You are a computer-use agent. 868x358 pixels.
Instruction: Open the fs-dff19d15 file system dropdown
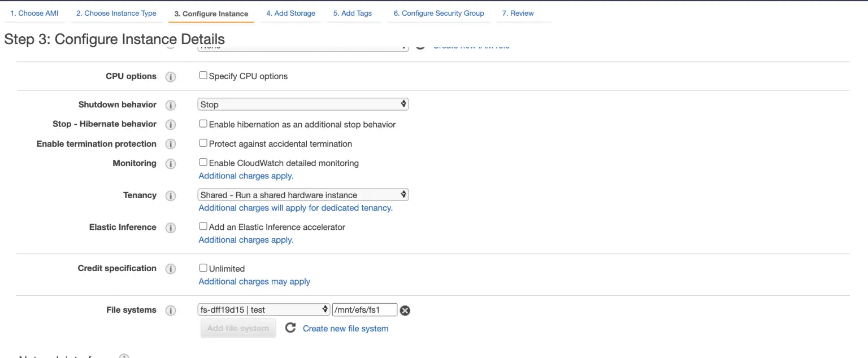click(x=263, y=309)
